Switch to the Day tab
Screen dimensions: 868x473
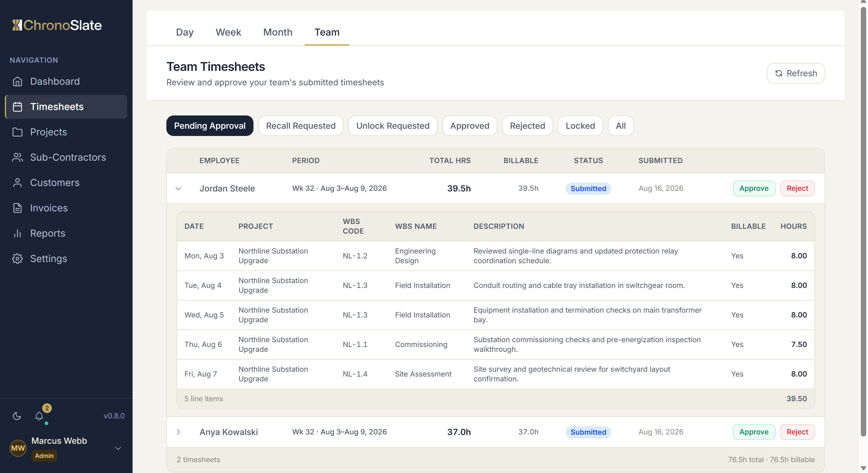coord(185,32)
